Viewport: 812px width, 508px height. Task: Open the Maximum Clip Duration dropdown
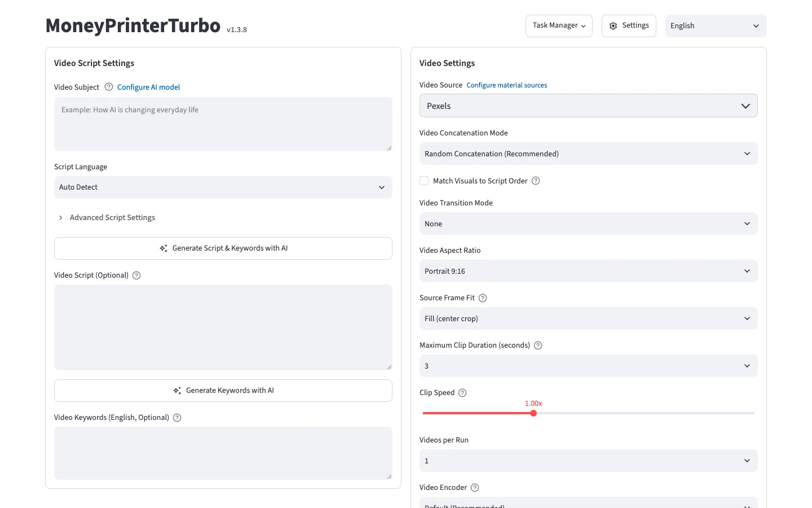point(588,366)
